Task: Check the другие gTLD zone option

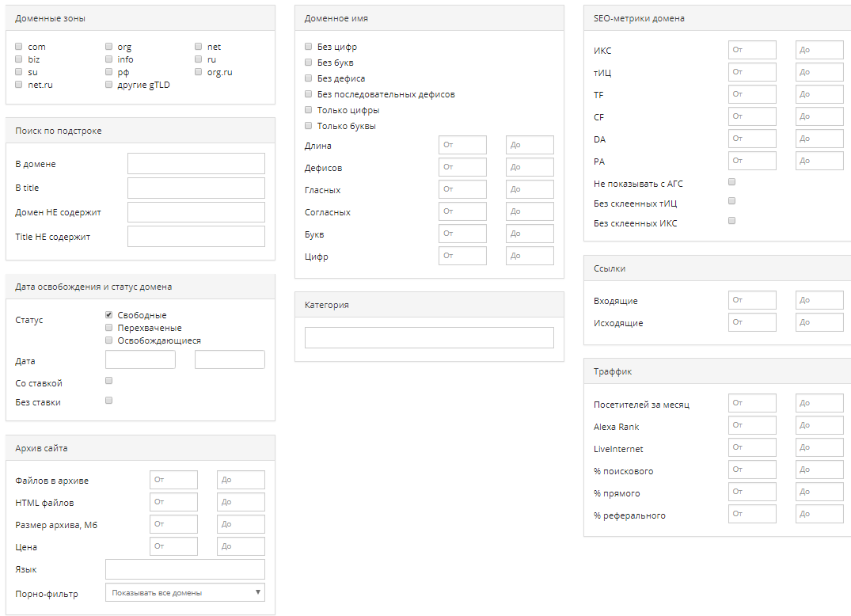Action: tap(108, 85)
